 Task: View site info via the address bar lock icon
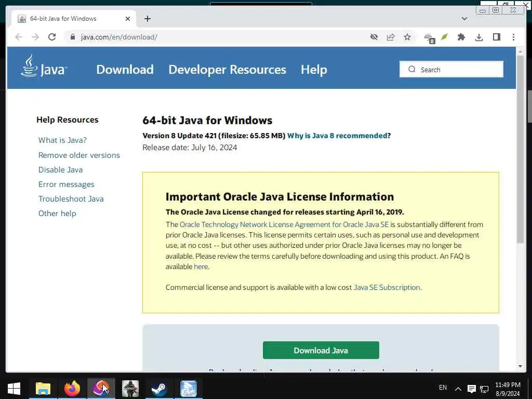point(72,37)
